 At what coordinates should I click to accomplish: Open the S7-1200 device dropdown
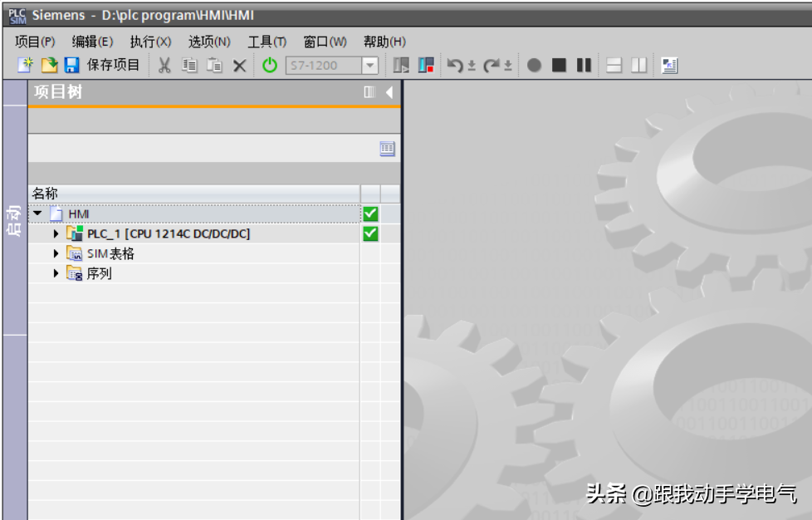coord(370,65)
